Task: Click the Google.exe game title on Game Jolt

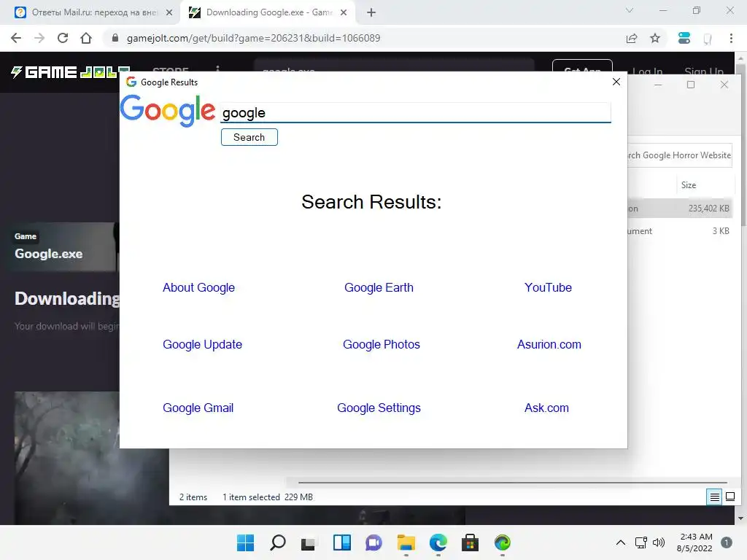Action: point(49,254)
